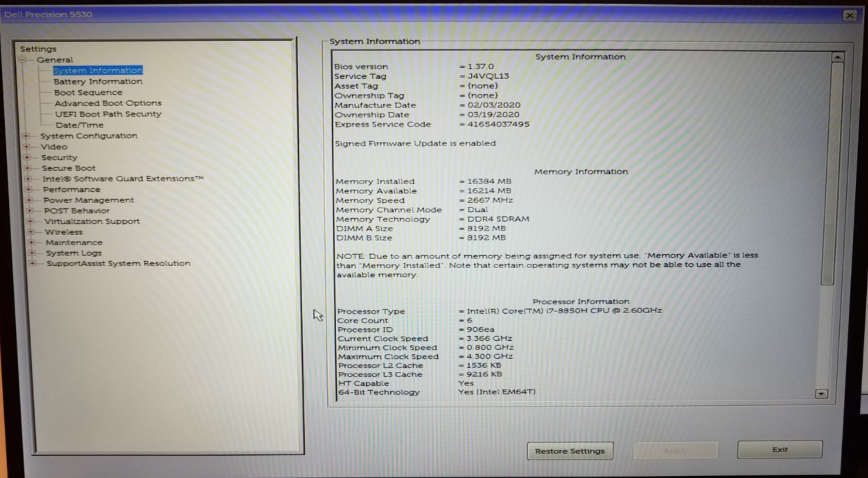Expand the POST Behavior node
The width and height of the screenshot is (868, 478).
click(30, 211)
